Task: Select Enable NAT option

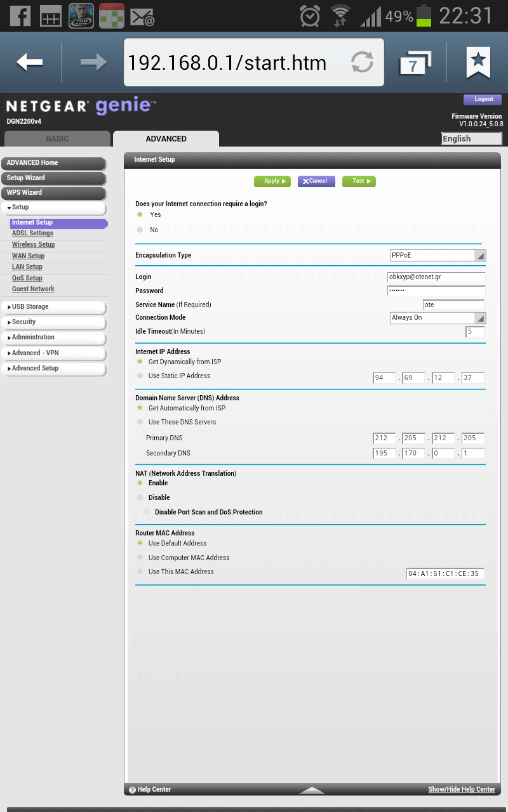Action: [140, 483]
